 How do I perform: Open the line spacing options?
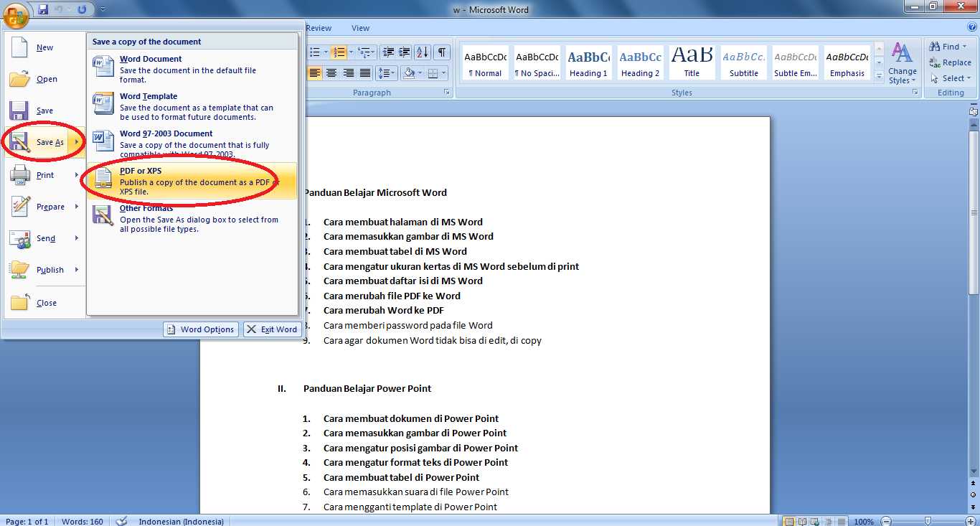click(x=387, y=72)
